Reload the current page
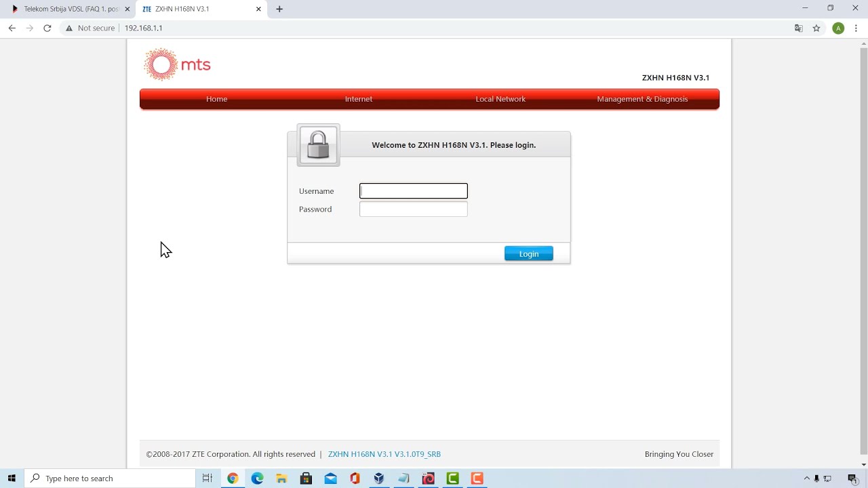The image size is (868, 488). (x=47, y=28)
